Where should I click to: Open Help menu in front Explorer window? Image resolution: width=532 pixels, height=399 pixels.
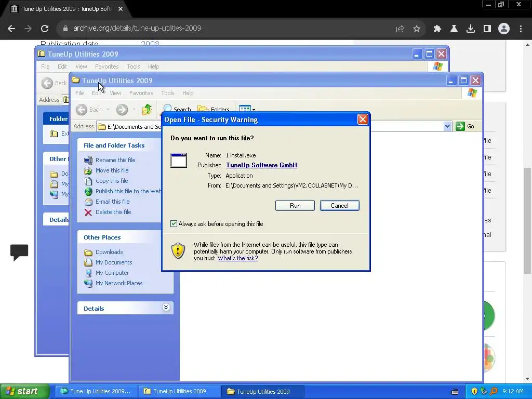pos(188,93)
